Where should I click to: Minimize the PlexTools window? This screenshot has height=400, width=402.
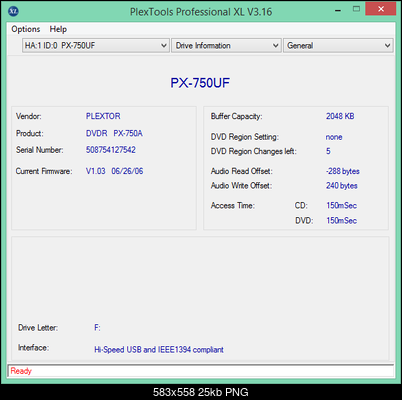tap(338, 10)
